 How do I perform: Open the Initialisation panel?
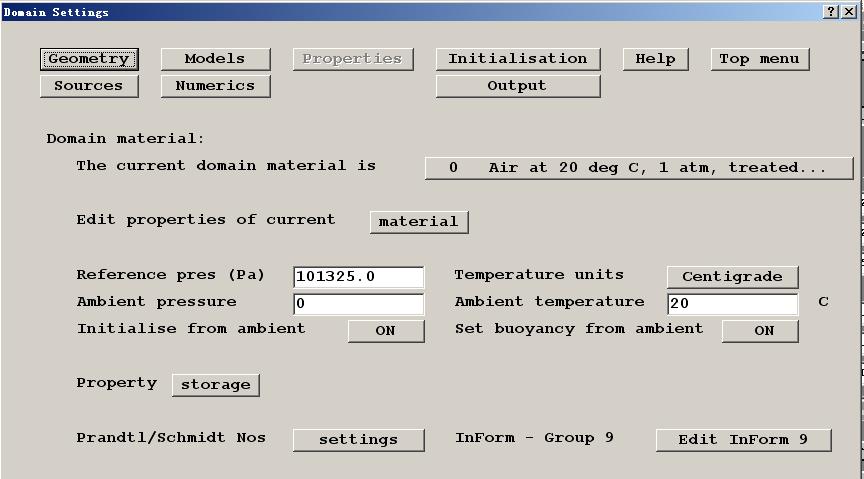click(517, 59)
